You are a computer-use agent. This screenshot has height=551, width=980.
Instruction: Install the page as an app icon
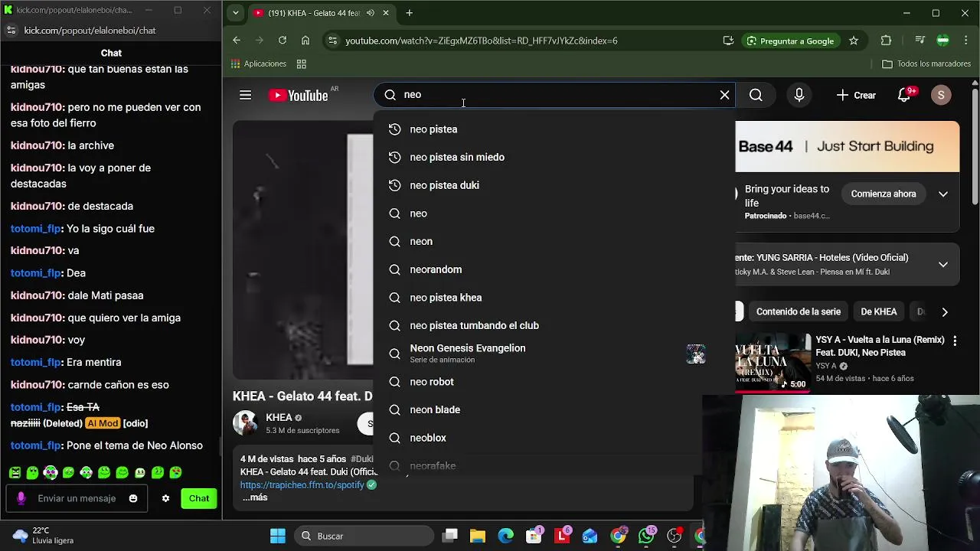[x=728, y=41]
